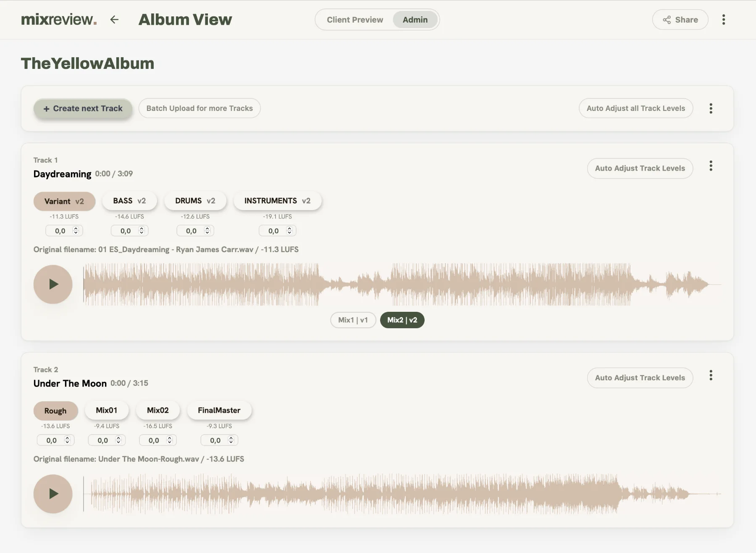
Task: Adjust Mix02 level stepper arrows
Action: pyautogui.click(x=170, y=440)
